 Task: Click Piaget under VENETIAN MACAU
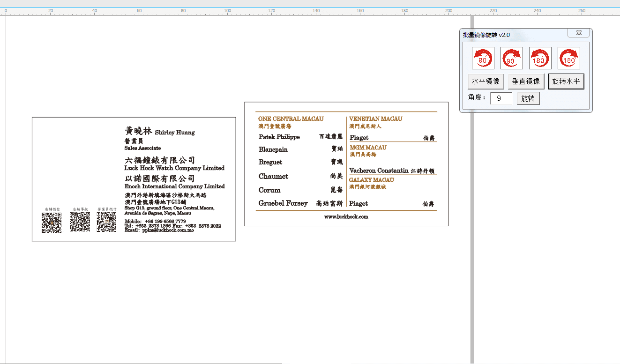[359, 138]
